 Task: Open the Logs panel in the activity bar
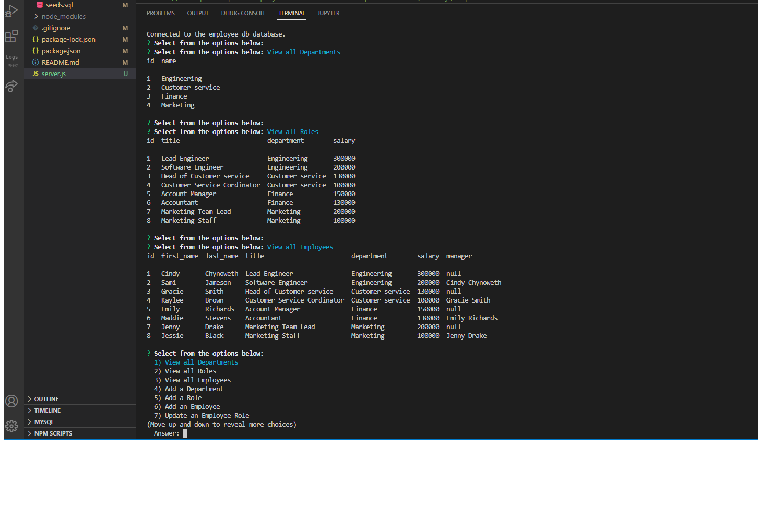pyautogui.click(x=11, y=57)
